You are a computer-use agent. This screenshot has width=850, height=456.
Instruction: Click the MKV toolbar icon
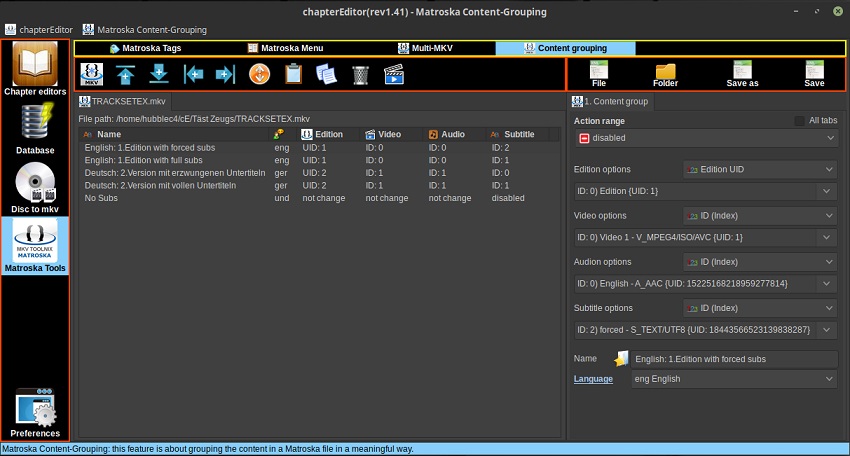(92, 74)
